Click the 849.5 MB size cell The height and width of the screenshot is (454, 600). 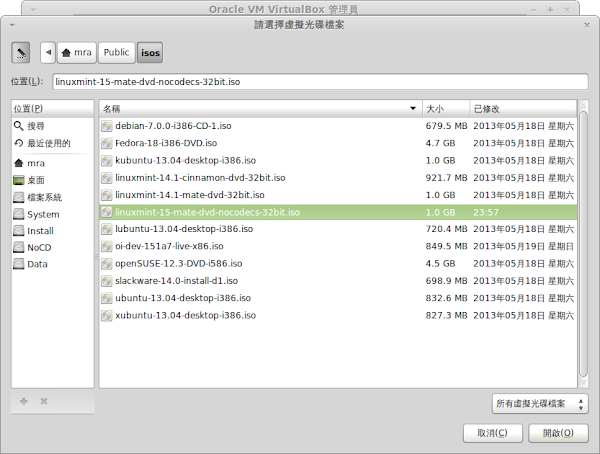pyautogui.click(x=446, y=246)
